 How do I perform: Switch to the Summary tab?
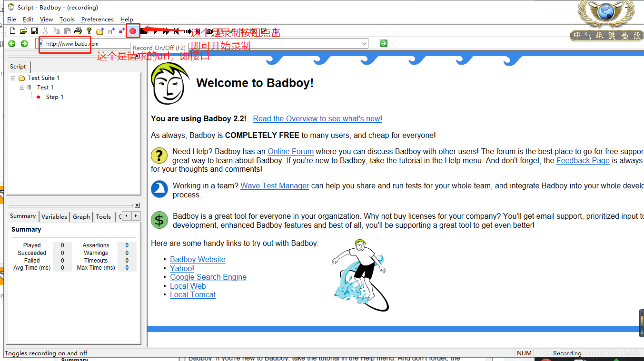(23, 216)
